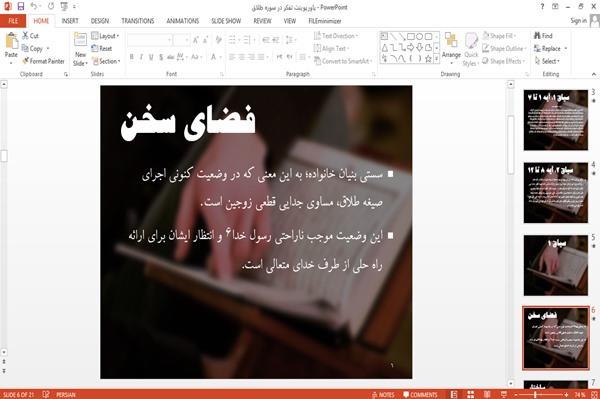This screenshot has height=399, width=600.
Task: Switch to Slide Sorter view icon
Action: tap(471, 394)
